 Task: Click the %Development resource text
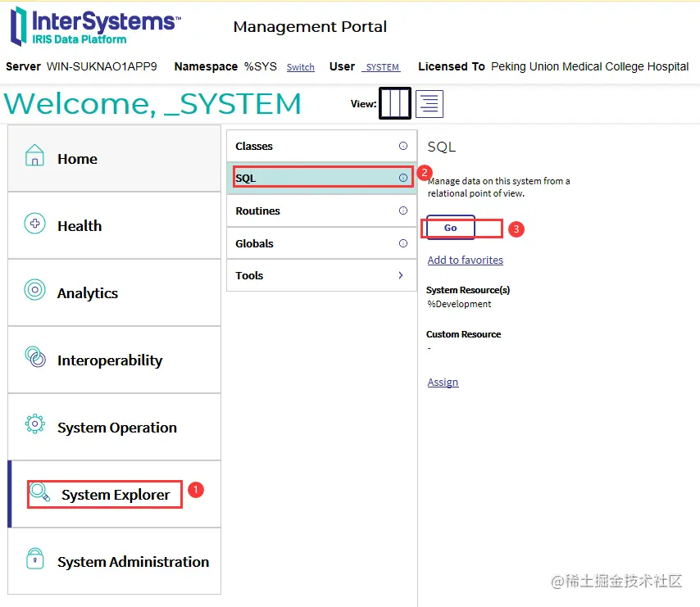[x=459, y=304]
